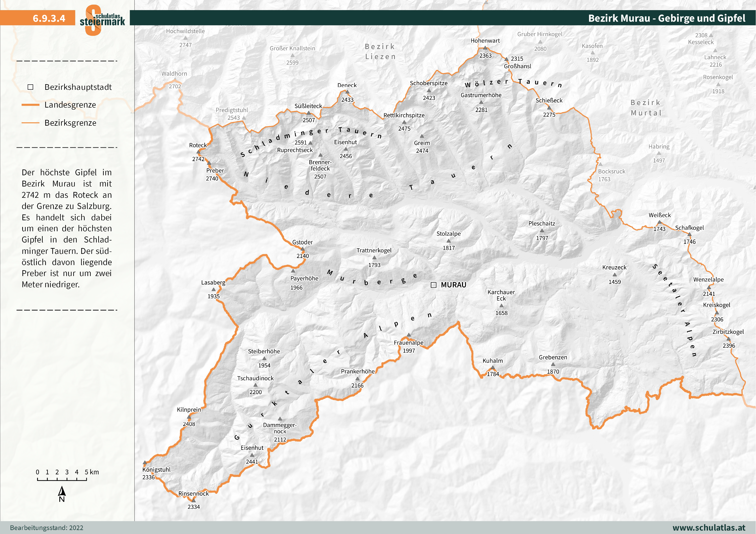Select the Zirbitzkogel summit marker
The width and height of the screenshot is (756, 534).
(x=729, y=339)
